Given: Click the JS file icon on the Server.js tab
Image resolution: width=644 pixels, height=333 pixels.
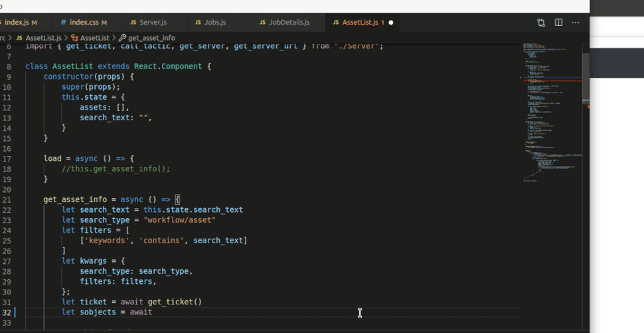Looking at the screenshot, I should click(x=133, y=22).
